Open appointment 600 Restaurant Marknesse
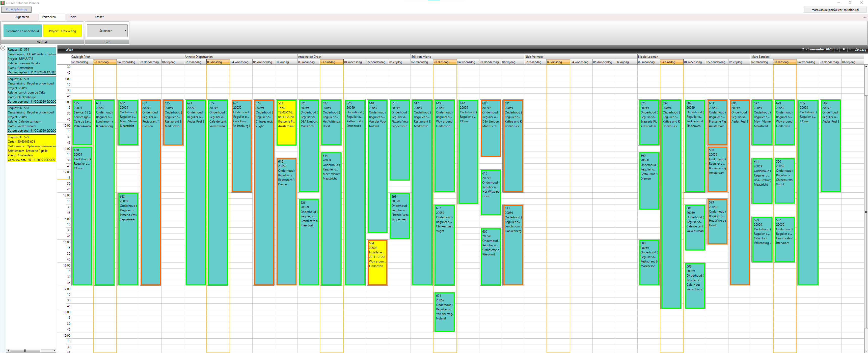Screen dimensions: 868x353 pyautogui.click(x=649, y=263)
